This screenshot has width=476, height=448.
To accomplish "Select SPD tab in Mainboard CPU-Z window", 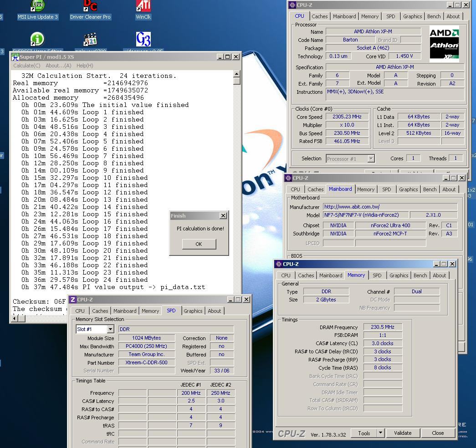I will tap(386, 189).
